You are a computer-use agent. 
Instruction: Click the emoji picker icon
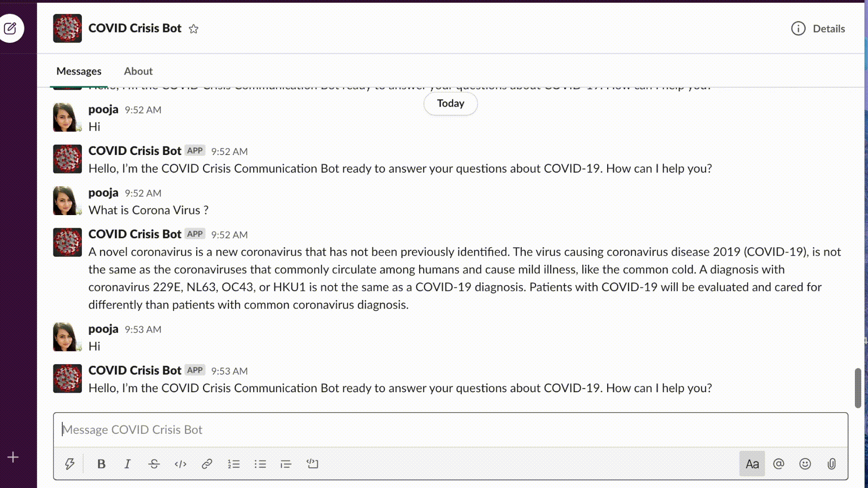[805, 464]
